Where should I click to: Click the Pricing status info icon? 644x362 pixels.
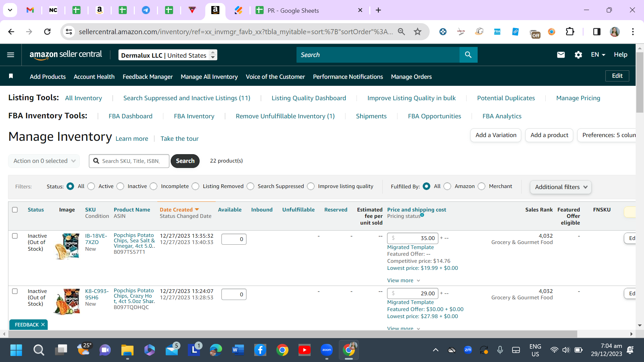(x=422, y=215)
